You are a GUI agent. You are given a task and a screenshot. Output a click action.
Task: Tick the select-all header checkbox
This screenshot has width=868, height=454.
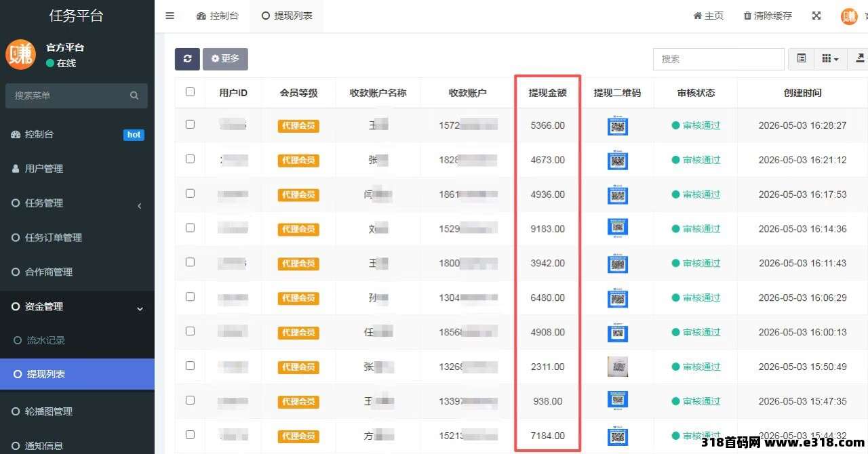[x=190, y=92]
